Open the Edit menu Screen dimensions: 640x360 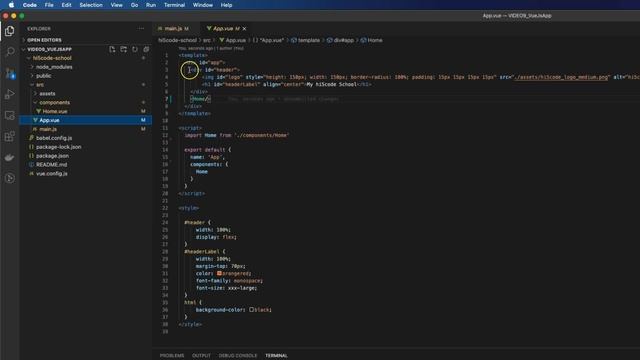[x=67, y=5]
